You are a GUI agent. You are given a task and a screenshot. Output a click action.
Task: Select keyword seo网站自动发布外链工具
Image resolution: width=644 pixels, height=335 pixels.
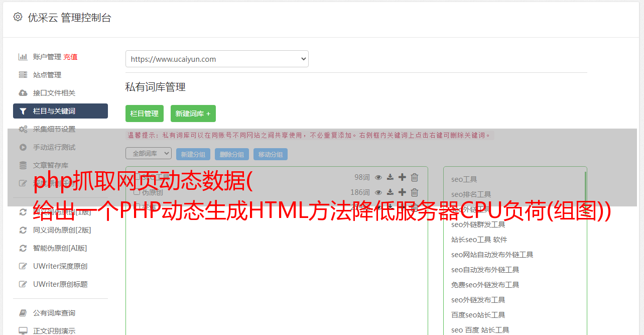click(x=492, y=255)
